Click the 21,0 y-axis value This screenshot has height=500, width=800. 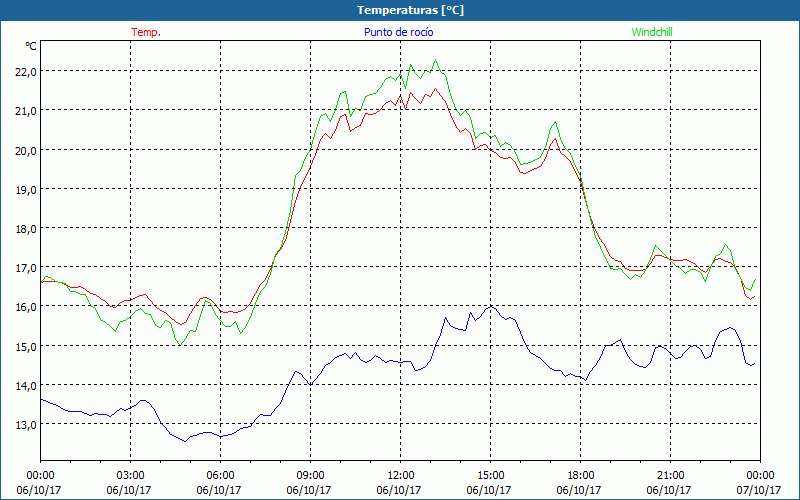(x=26, y=111)
